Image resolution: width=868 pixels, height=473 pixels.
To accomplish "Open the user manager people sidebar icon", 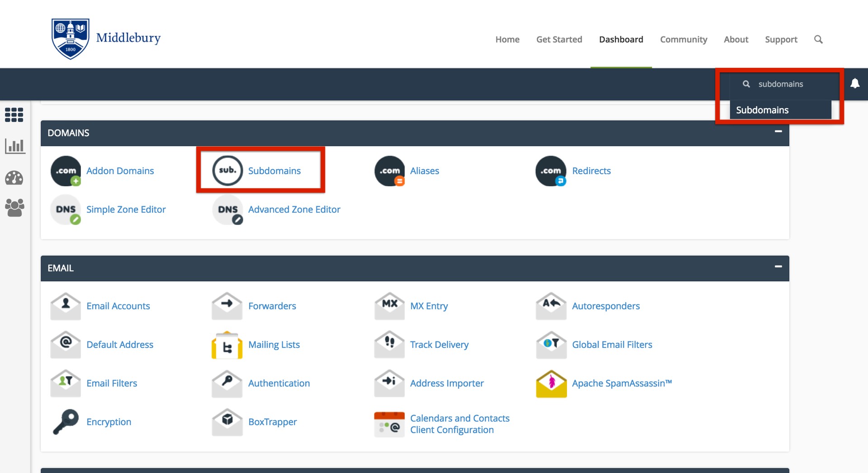I will tap(14, 208).
